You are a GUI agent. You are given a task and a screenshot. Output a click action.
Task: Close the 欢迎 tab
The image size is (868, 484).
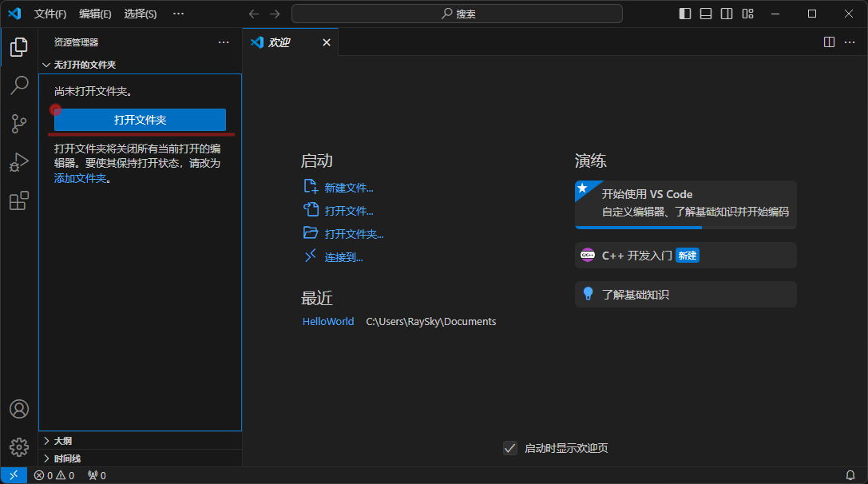click(327, 42)
